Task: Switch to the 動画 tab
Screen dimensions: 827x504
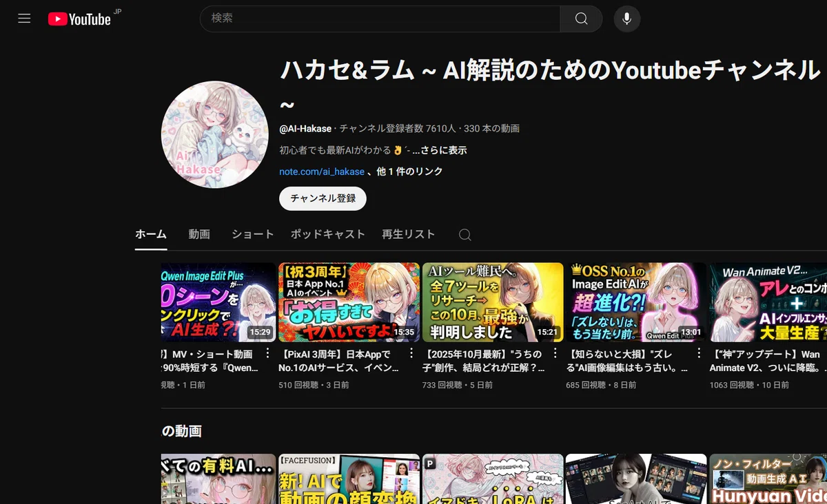Action: 199,234
